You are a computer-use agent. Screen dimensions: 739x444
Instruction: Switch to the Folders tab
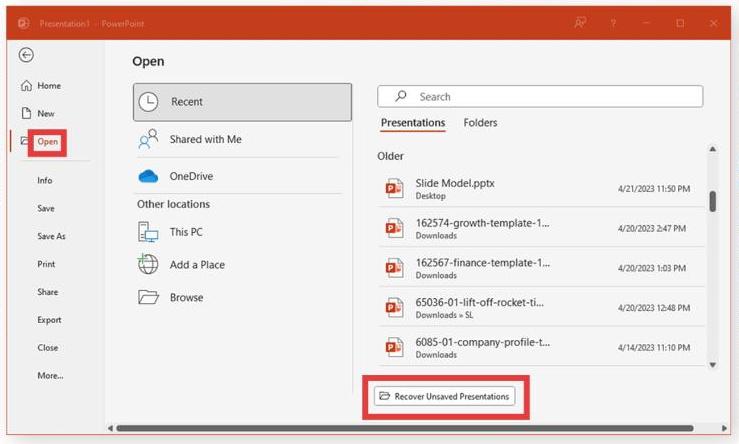[x=480, y=123]
